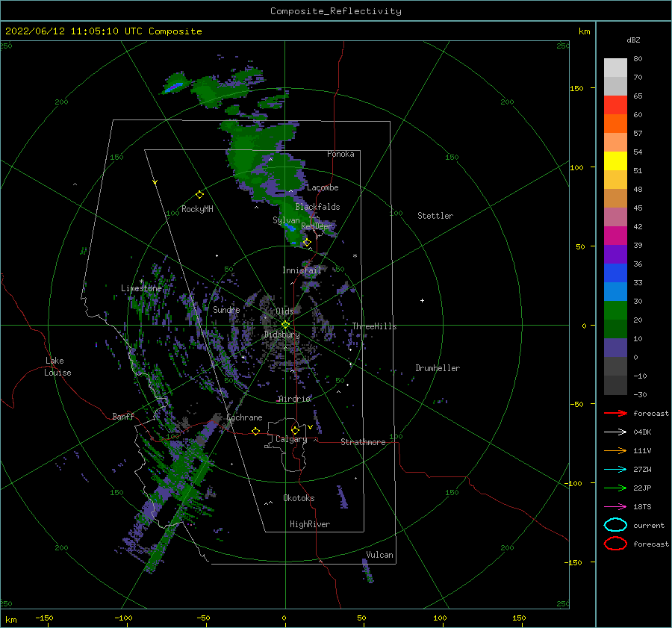Click the Lake Louise label

tap(57, 367)
